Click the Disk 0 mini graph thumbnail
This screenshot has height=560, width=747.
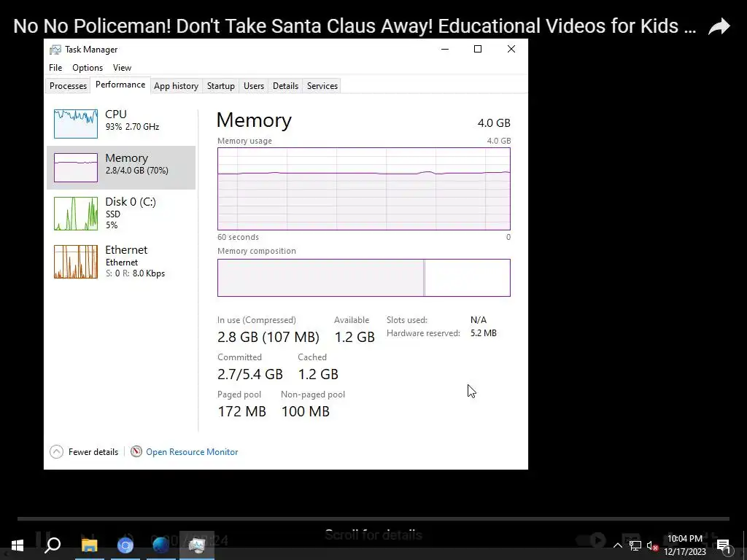[76, 214]
